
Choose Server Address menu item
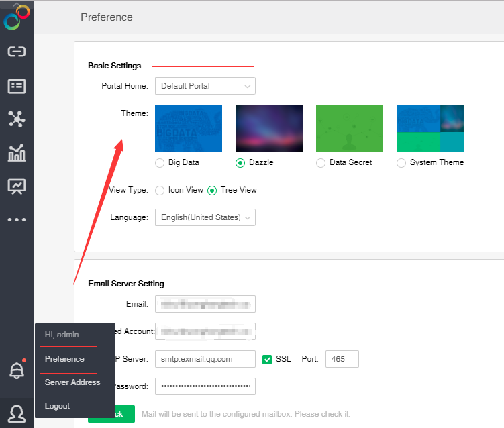[72, 382]
